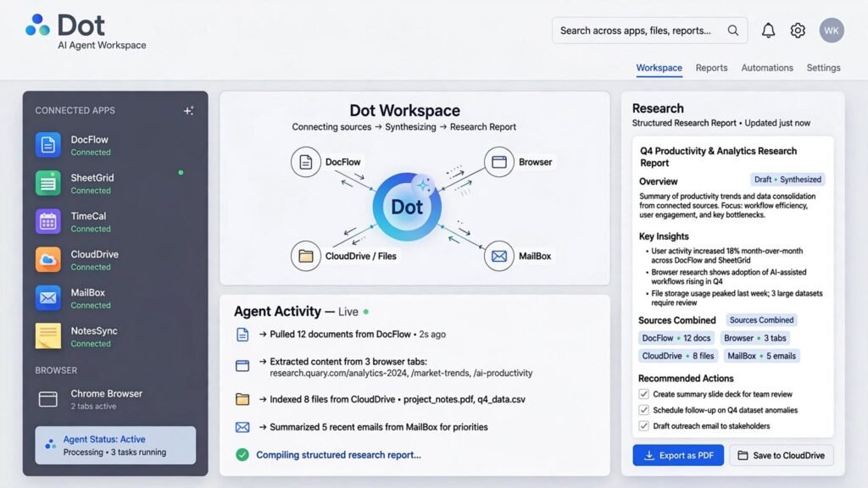
Task: Click the Recommended Actions heading
Action: click(x=686, y=379)
